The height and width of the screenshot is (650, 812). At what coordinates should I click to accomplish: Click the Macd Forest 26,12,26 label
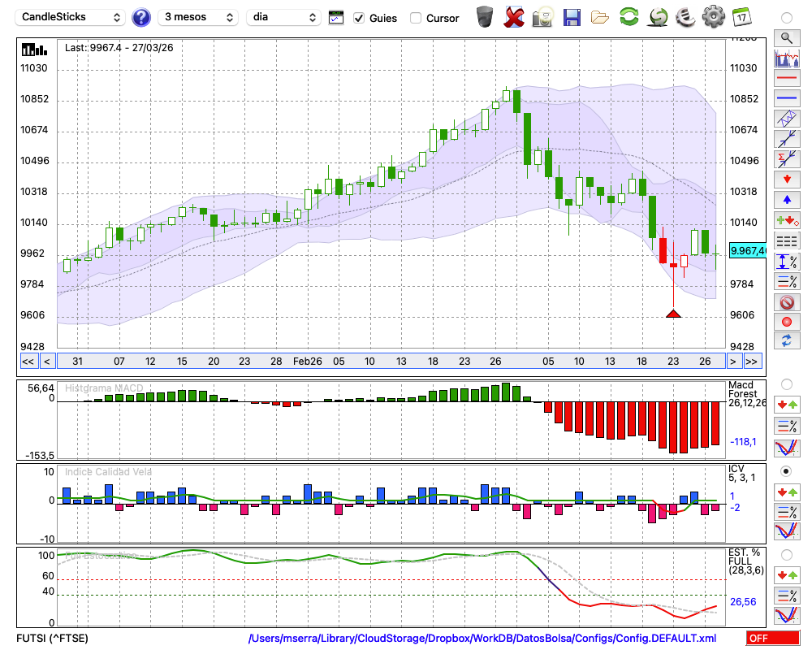pyautogui.click(x=747, y=393)
